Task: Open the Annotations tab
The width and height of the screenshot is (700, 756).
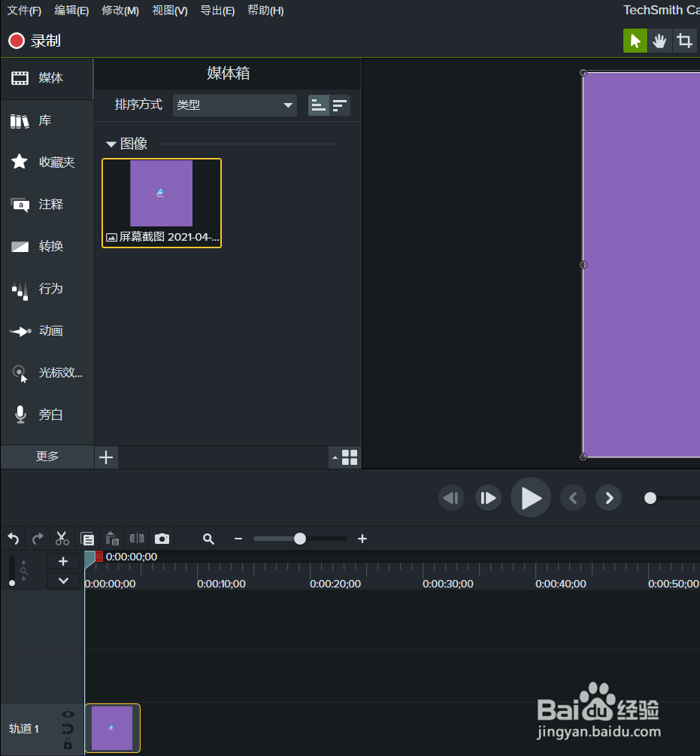Action: pyautogui.click(x=47, y=205)
